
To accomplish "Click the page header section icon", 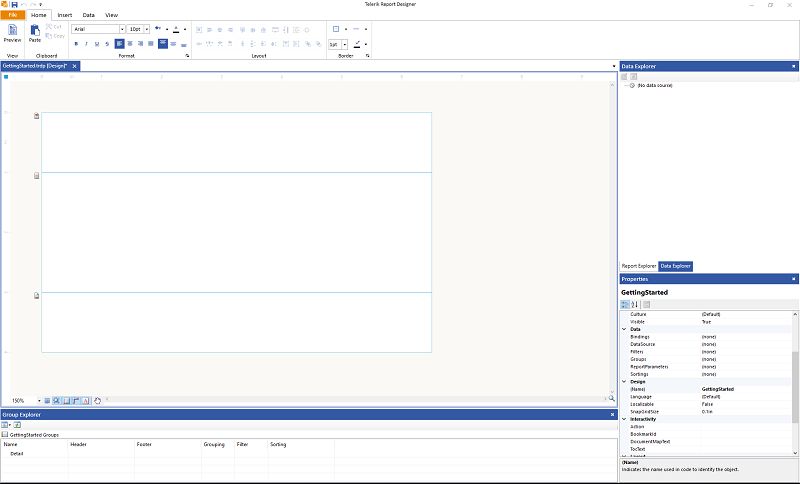I will 37,116.
